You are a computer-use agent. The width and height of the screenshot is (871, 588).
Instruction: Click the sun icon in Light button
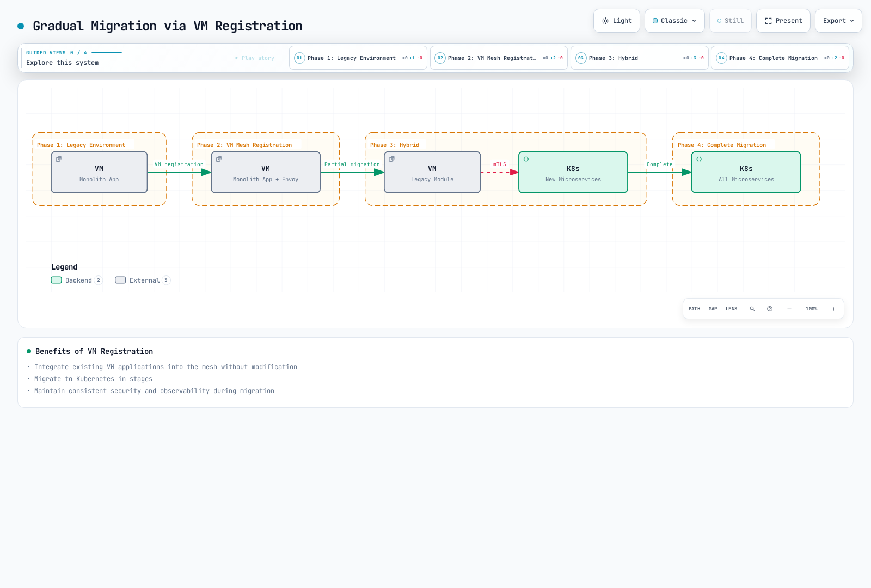point(605,21)
